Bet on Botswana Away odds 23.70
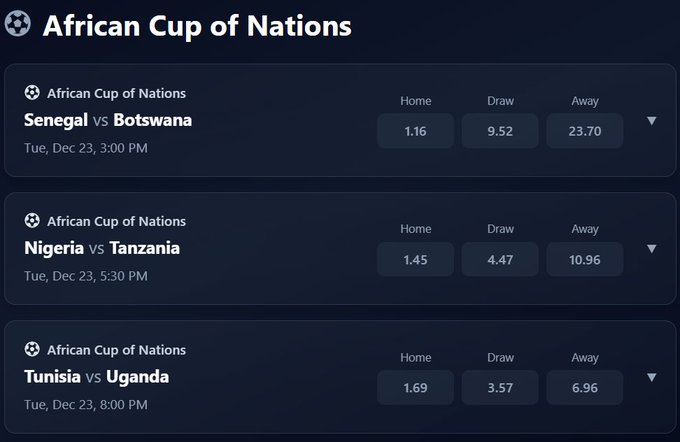 tap(585, 131)
